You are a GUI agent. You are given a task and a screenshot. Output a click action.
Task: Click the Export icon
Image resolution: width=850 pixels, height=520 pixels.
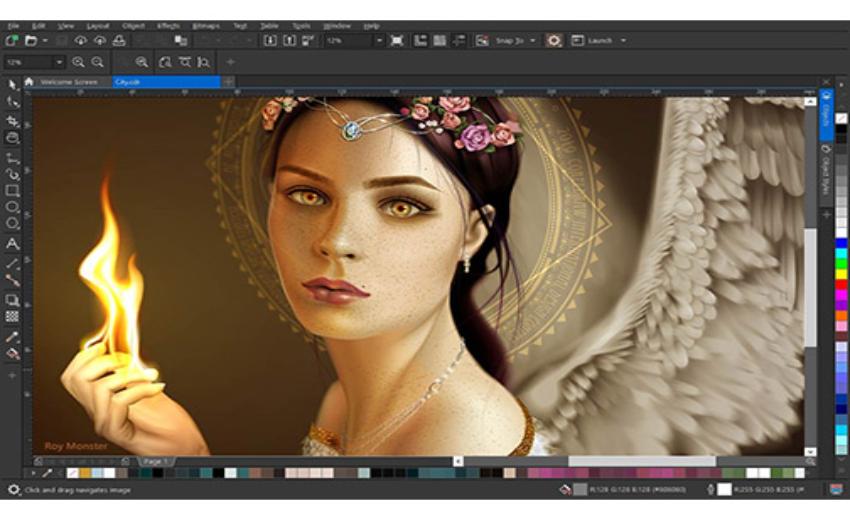[289, 40]
